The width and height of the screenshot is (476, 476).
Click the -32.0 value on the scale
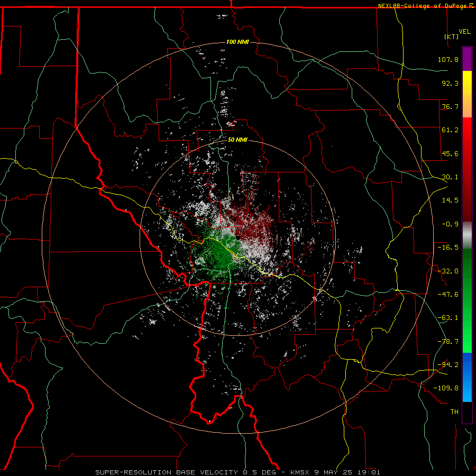[448, 271]
